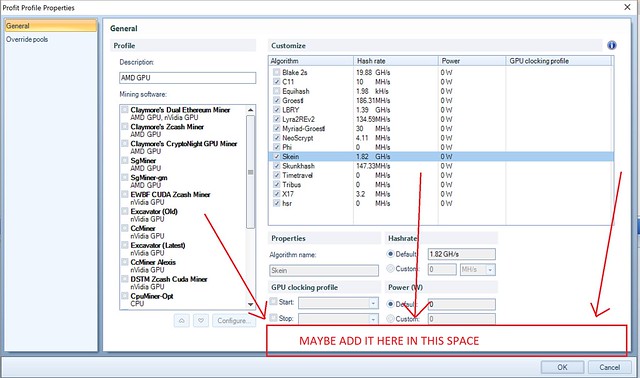Enable the GPU clocking Stop checkbox
Viewport: 640px width, 378px height.
point(273,318)
